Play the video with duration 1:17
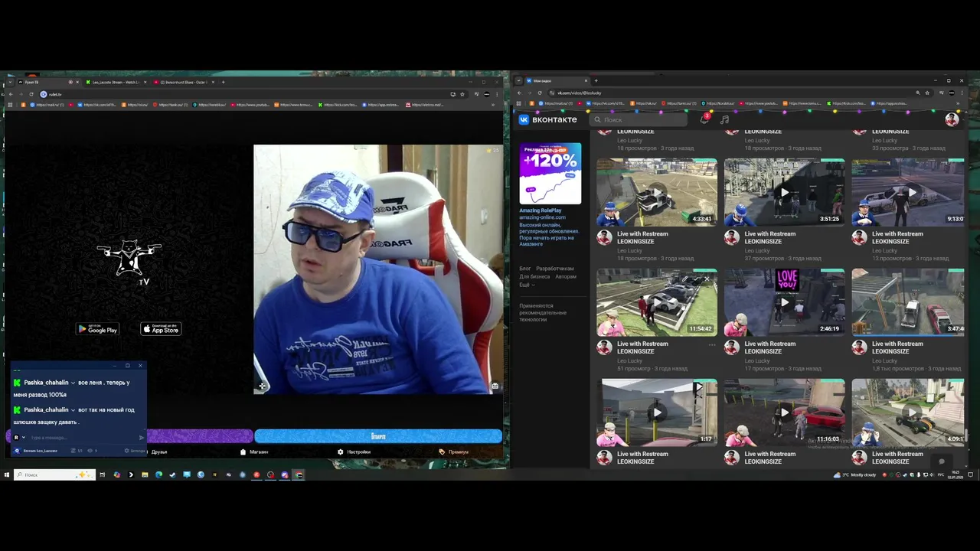 657,412
